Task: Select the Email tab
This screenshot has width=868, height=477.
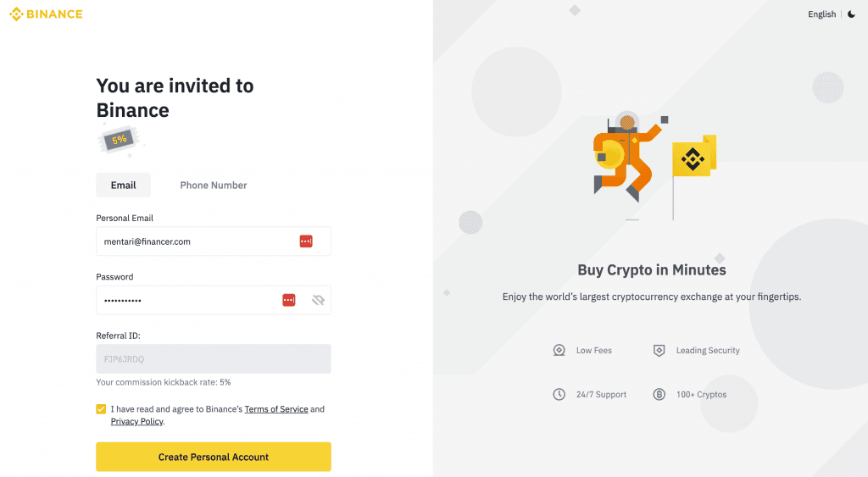Action: tap(123, 185)
